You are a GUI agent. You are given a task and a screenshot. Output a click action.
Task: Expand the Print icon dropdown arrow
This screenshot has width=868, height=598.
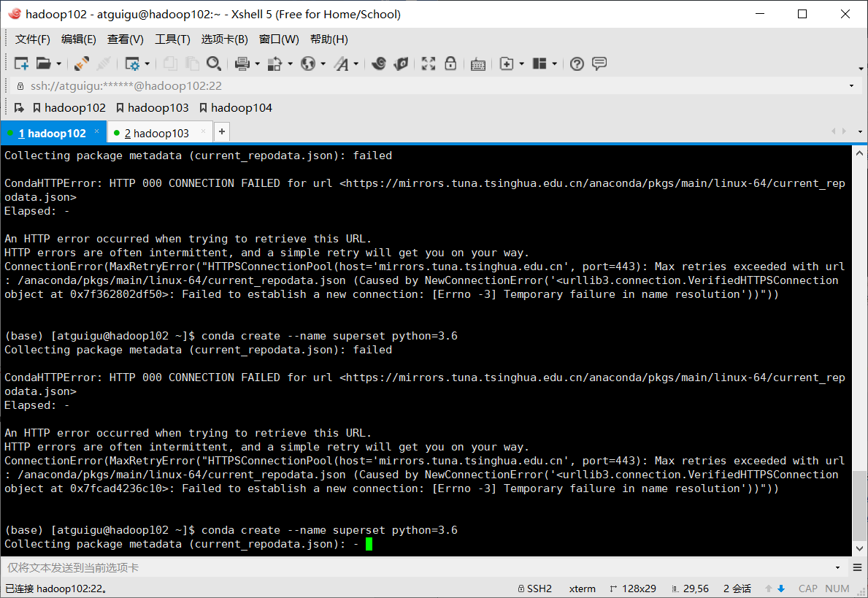257,64
